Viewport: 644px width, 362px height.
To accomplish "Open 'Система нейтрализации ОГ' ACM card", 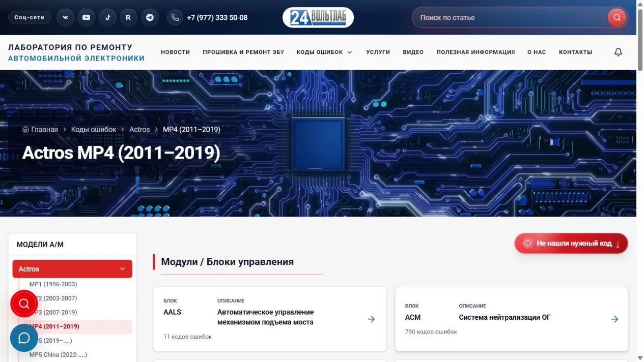I will (x=505, y=317).
